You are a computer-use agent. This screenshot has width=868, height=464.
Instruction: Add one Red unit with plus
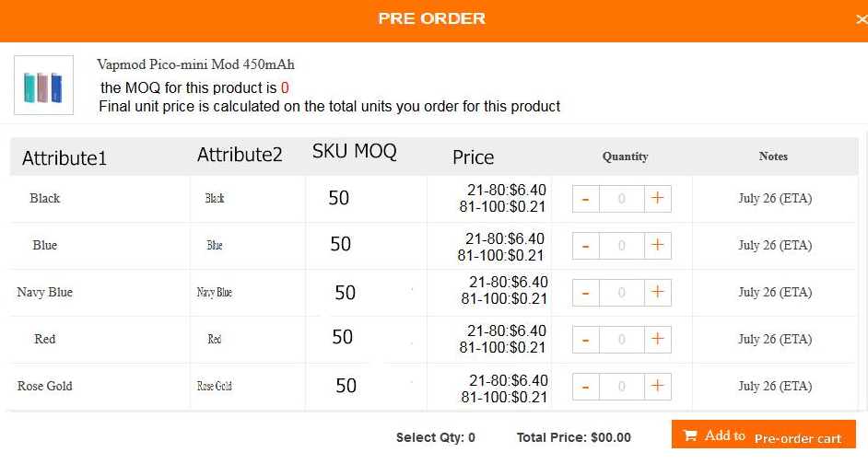coord(658,340)
